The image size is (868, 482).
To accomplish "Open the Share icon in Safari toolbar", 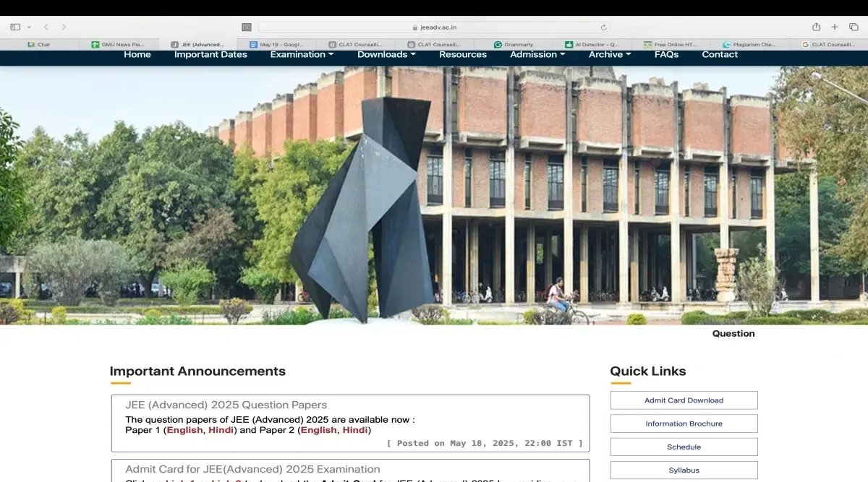I will coord(816,27).
